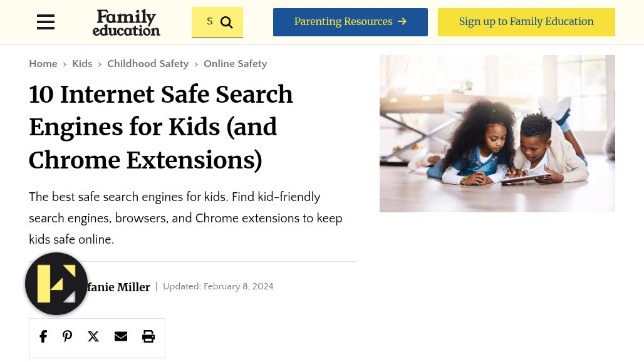Share article via email icon
Viewport: 644px width, 362px height.
[x=121, y=337]
